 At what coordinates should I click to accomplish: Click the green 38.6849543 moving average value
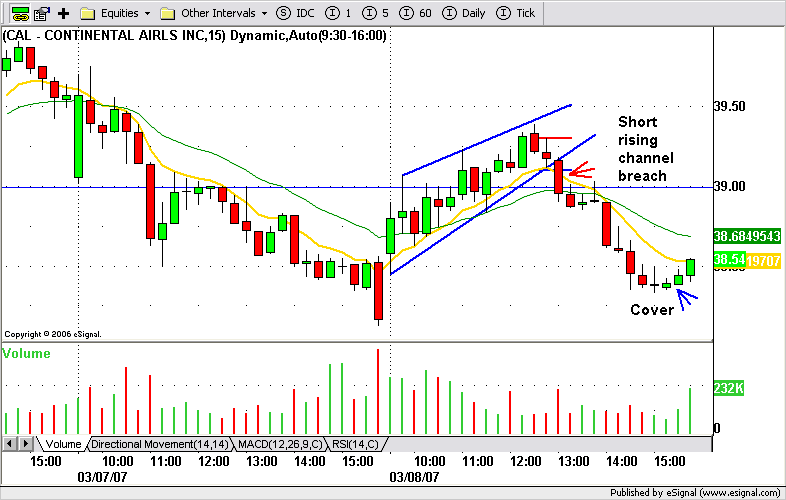pyautogui.click(x=747, y=236)
